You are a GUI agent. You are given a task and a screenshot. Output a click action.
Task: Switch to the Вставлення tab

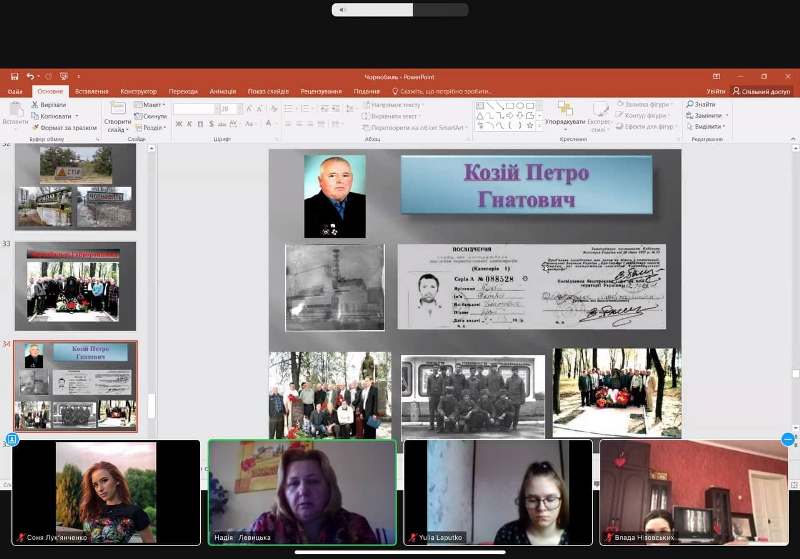pyautogui.click(x=91, y=91)
